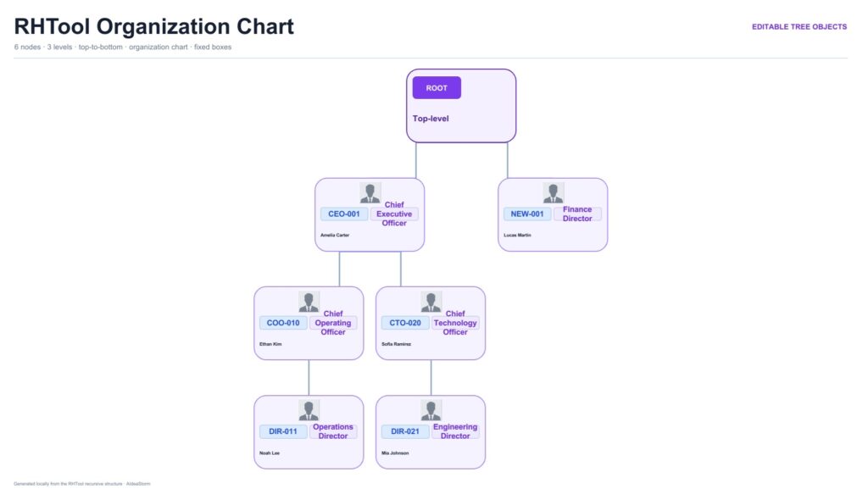Select the CEO-001 ID tag

click(344, 214)
